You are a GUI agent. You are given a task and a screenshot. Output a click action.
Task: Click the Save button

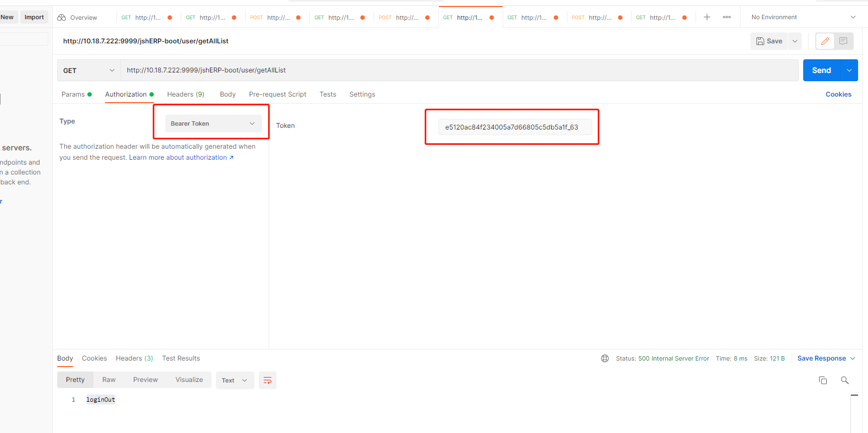click(769, 41)
